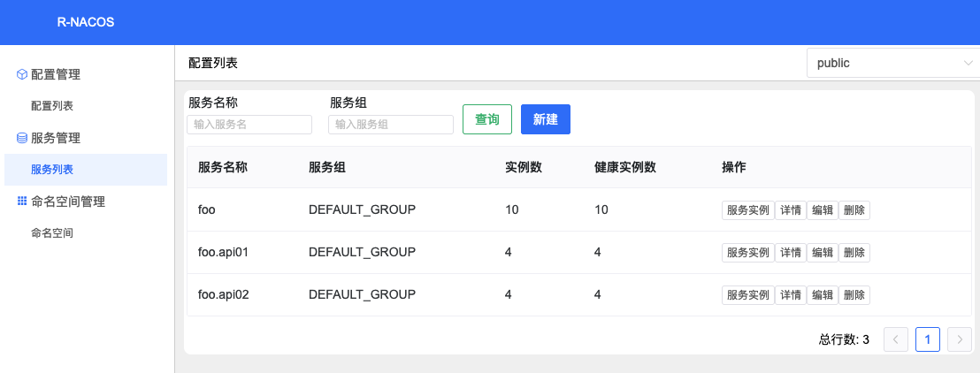The image size is (980, 373).
Task: Open 详情 for foo.api02
Action: (791, 295)
